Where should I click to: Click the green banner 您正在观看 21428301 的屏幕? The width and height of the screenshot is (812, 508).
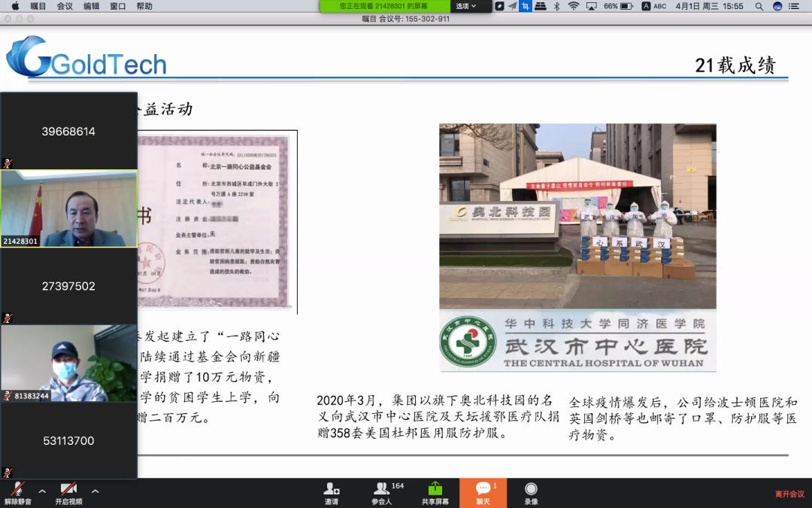383,6
